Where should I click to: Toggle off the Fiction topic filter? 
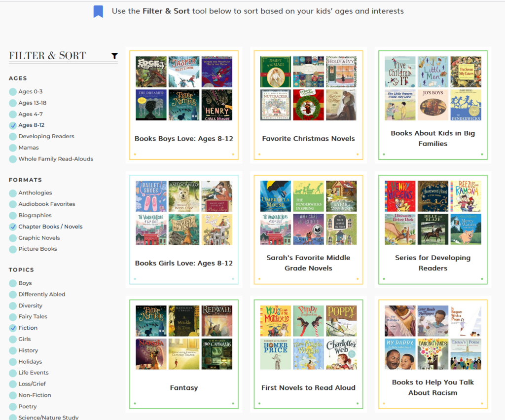(x=13, y=328)
